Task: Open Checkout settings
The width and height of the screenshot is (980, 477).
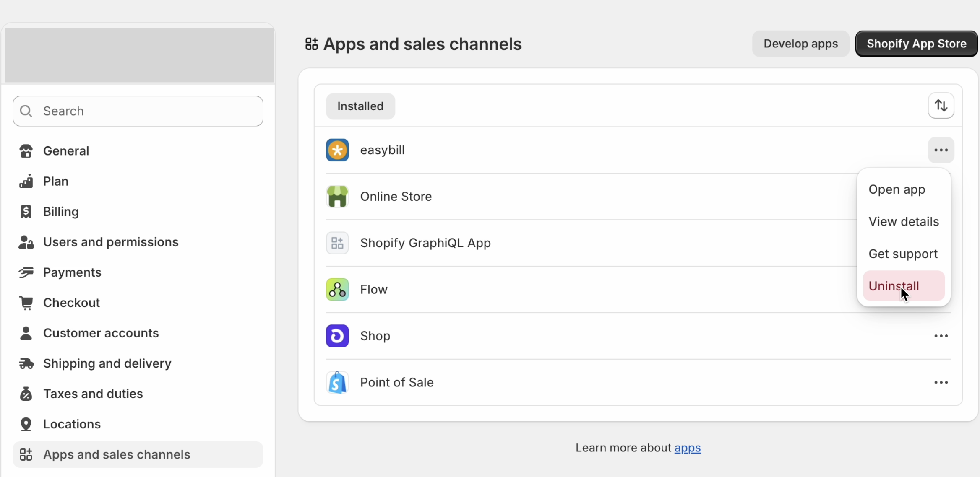Action: pyautogui.click(x=138, y=303)
